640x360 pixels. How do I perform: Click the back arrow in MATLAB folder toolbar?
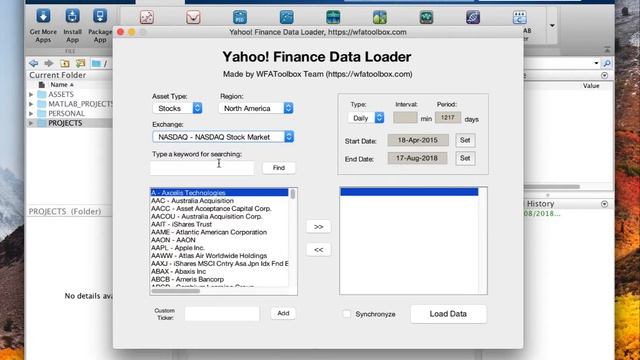[33, 63]
